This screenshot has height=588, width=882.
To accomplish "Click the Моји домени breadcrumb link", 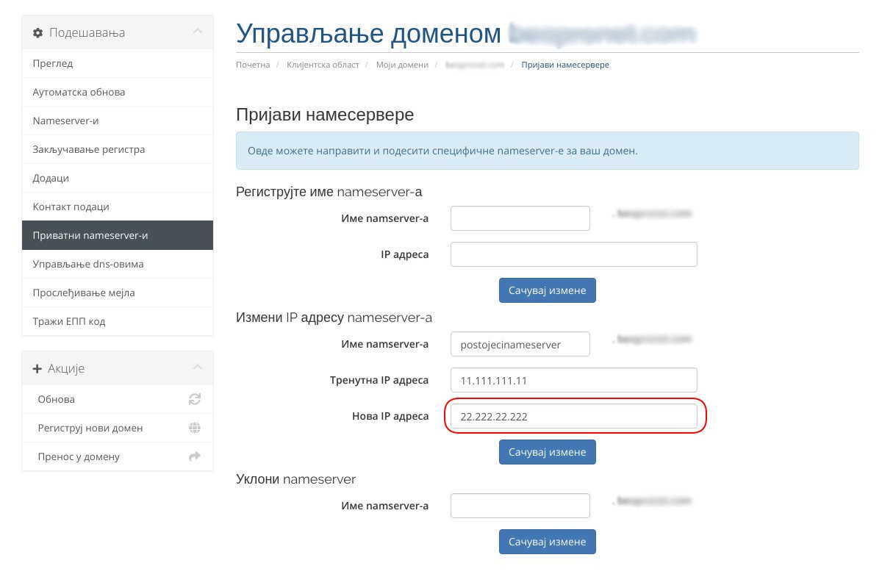I will (x=402, y=65).
